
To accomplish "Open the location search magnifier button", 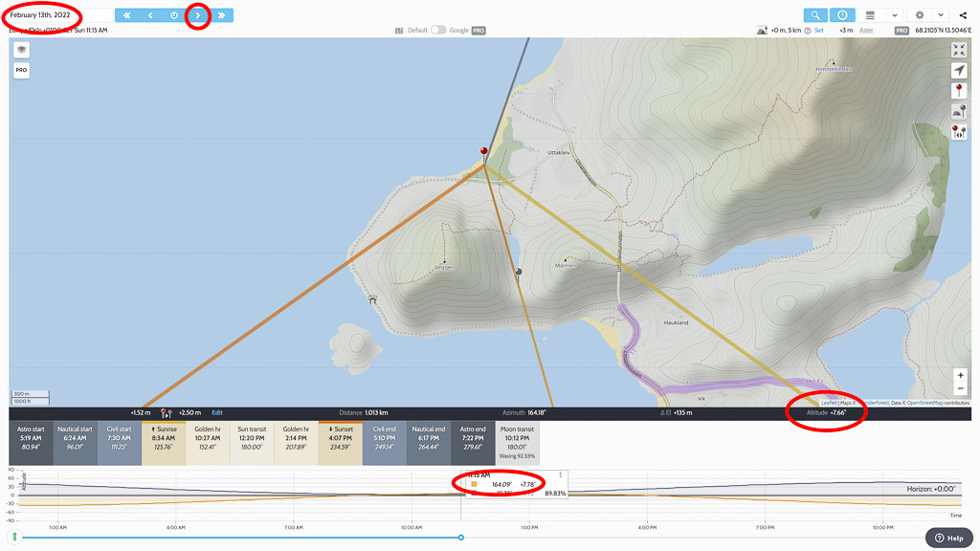I will [815, 15].
